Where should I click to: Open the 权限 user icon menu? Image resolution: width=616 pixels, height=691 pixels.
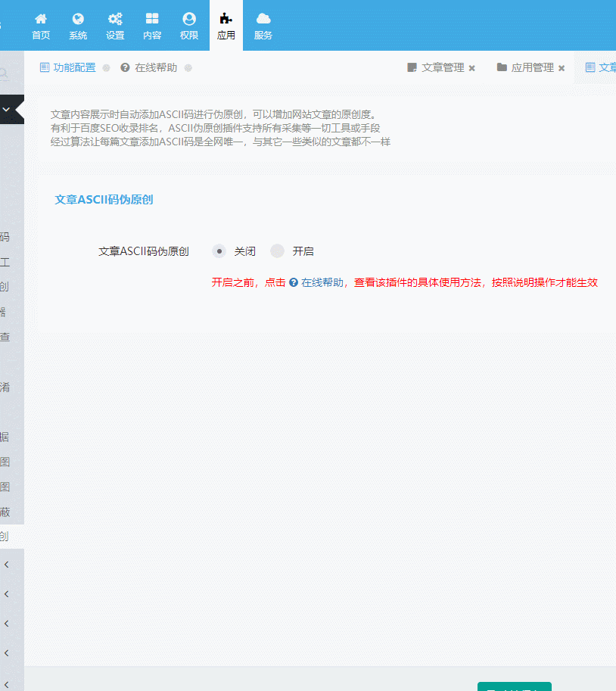[x=189, y=26]
